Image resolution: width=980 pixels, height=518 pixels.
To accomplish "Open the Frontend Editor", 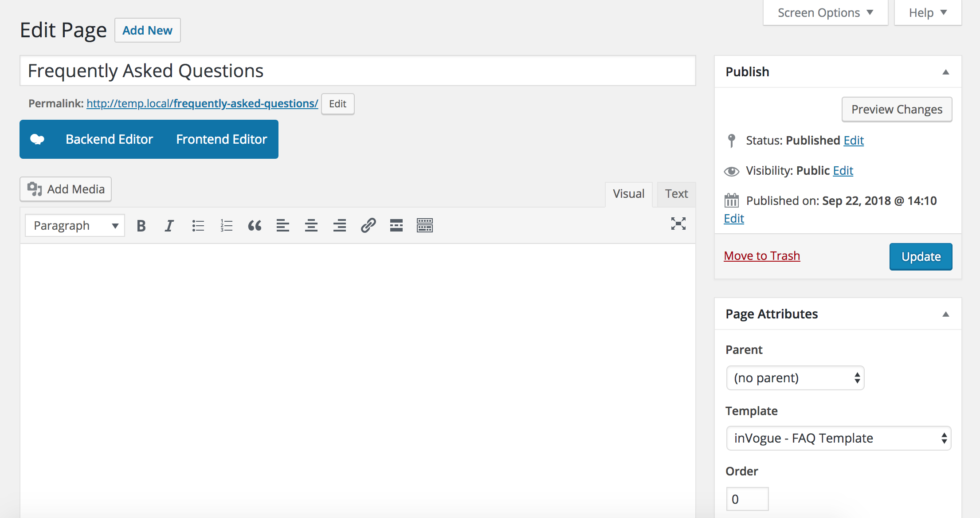I will [221, 139].
